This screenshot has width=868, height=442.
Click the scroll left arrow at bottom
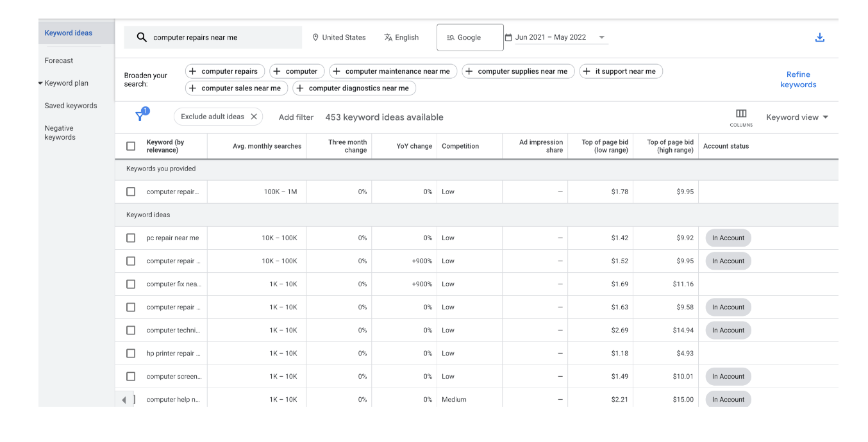click(124, 400)
